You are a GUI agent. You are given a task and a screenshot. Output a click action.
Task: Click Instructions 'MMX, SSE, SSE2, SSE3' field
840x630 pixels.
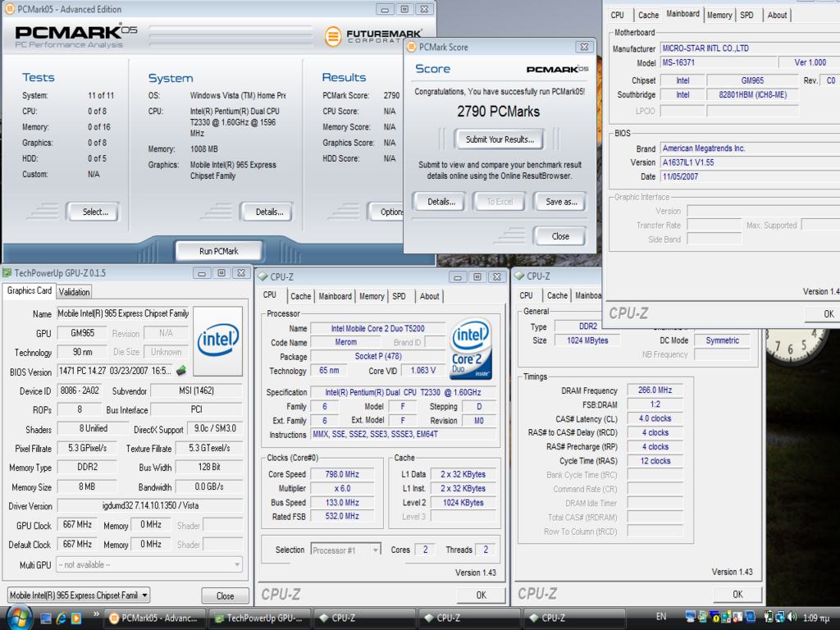404,435
